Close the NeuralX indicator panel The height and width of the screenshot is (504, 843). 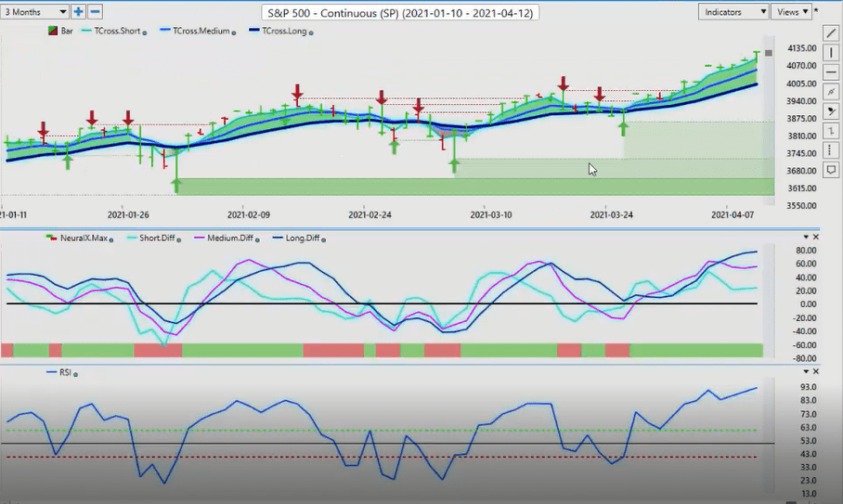point(815,237)
